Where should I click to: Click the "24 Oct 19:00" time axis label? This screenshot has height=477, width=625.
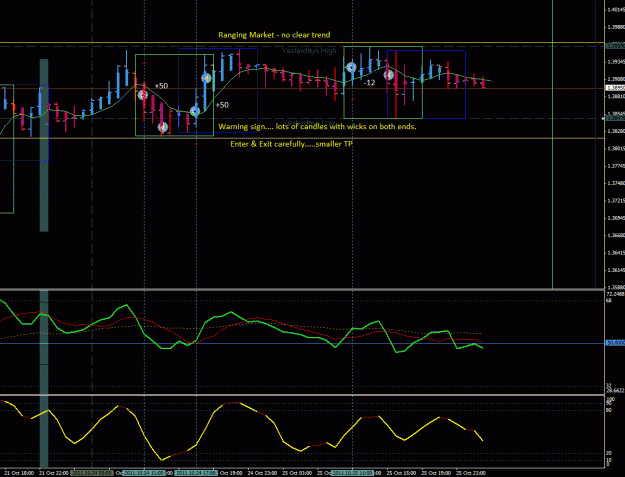(x=229, y=473)
